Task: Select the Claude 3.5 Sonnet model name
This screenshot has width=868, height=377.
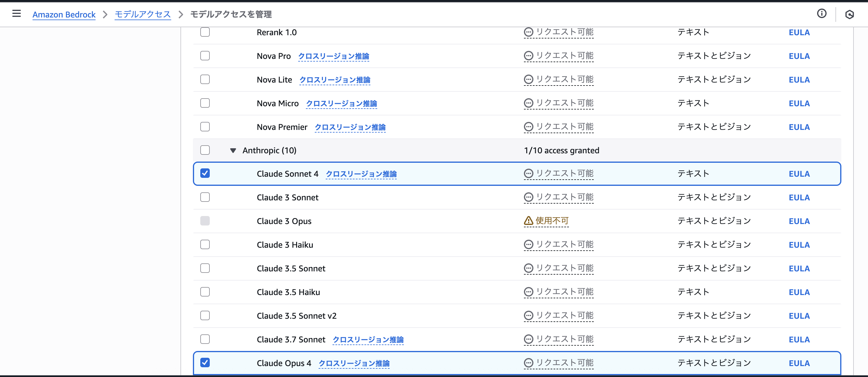Action: tap(291, 268)
